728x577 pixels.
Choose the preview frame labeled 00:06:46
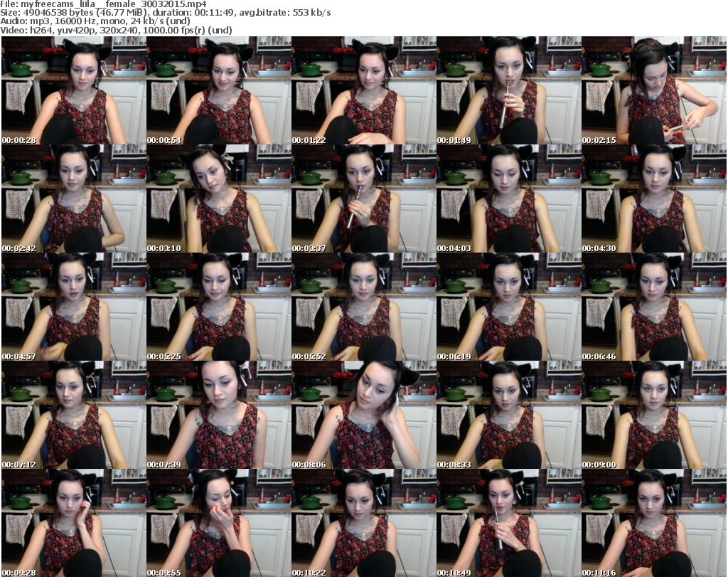pyautogui.click(x=654, y=307)
